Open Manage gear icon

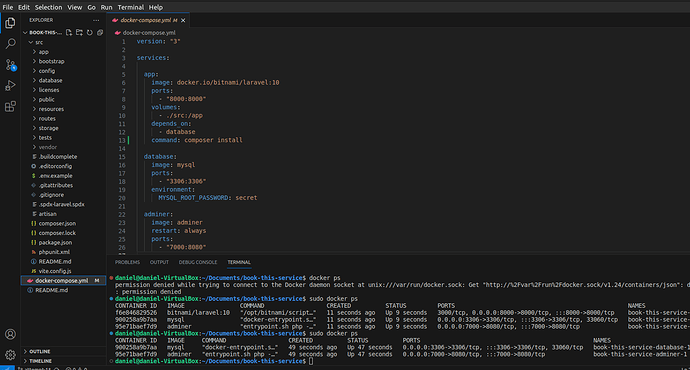coord(10,355)
